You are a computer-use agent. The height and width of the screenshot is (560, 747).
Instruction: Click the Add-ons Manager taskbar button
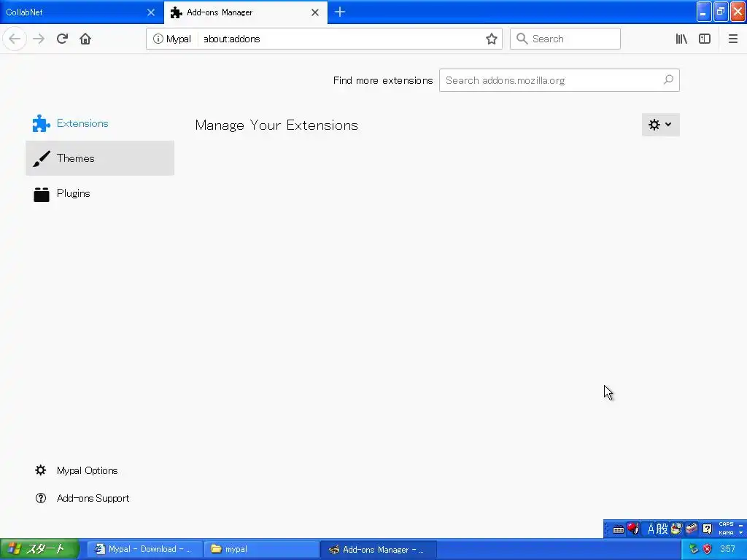[x=379, y=549]
